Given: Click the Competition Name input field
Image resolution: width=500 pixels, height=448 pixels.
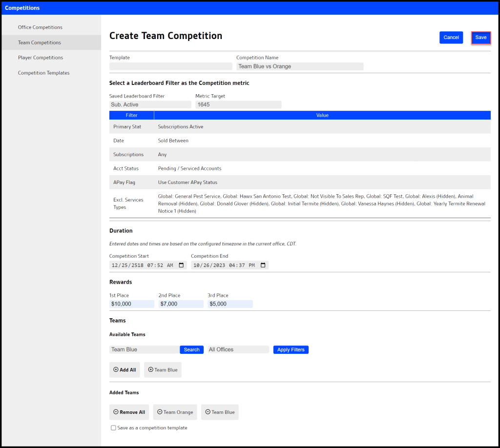Looking at the screenshot, I should click(x=300, y=66).
